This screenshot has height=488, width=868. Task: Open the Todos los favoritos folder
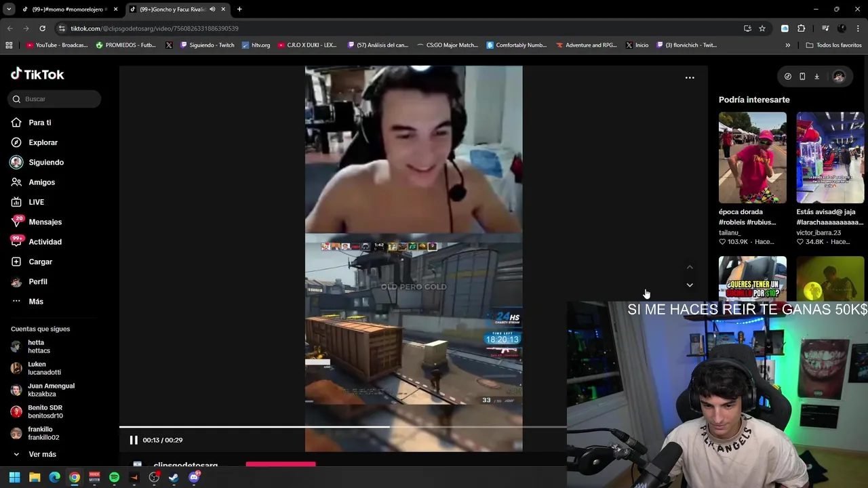pos(834,45)
